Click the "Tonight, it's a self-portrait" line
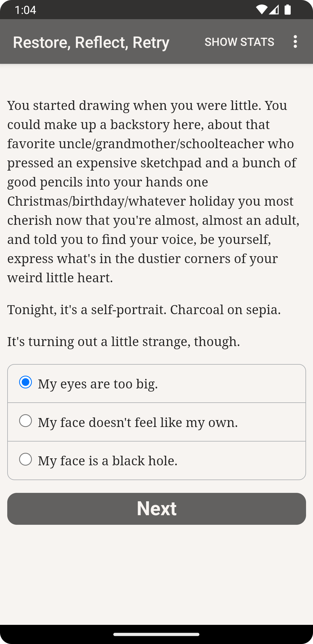This screenshot has width=313, height=644. click(144, 310)
